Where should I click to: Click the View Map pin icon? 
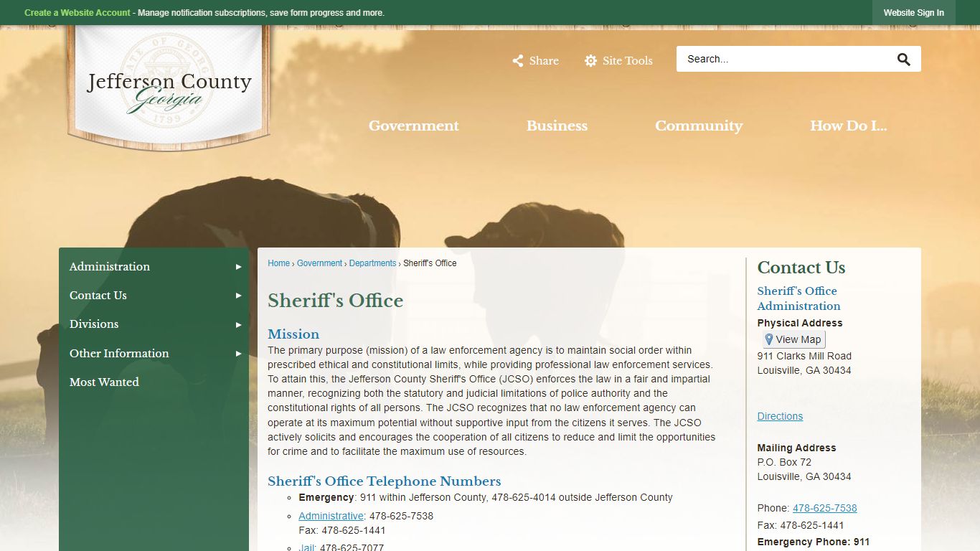pos(769,339)
